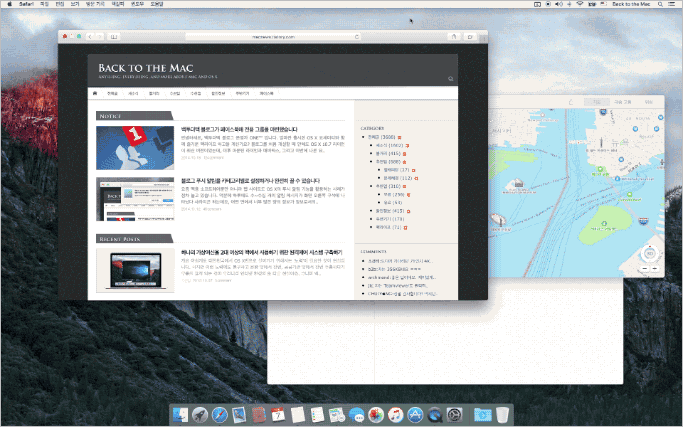Viewport: 683px width, 427px height.
Task: Reload the page in Safari's address bar
Action: click(357, 37)
